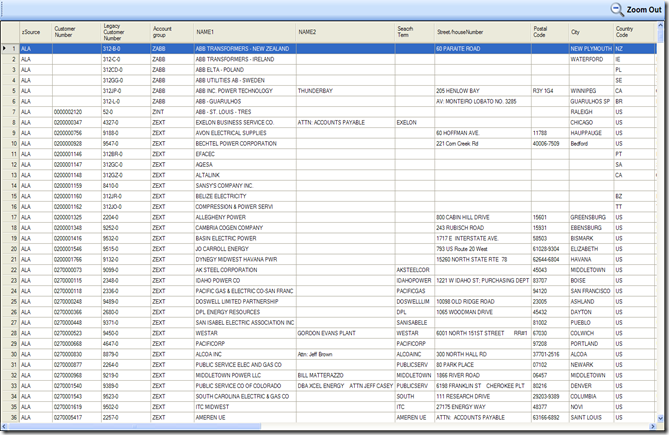Image resolution: width=669 pixels, height=435 pixels.
Task: Click cell ABB TRANSFORMERS - IRELAND
Action: 245,59
